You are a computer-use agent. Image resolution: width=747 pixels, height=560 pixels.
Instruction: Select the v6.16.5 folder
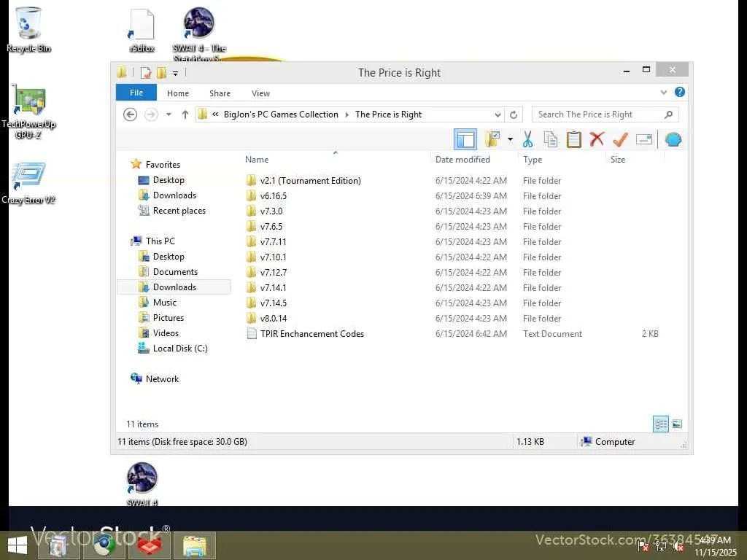click(274, 195)
